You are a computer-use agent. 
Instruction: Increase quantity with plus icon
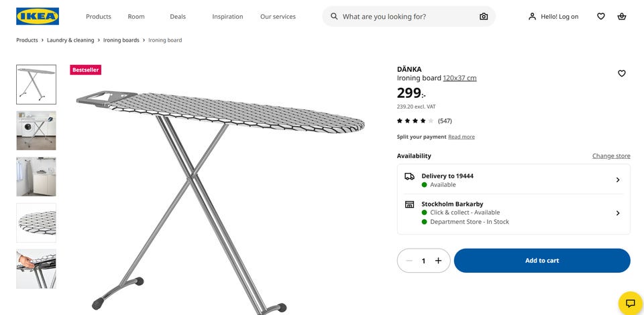pos(438,261)
